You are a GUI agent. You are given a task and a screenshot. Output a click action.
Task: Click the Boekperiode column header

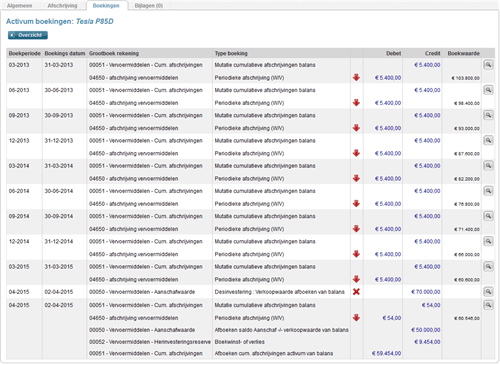[25, 53]
